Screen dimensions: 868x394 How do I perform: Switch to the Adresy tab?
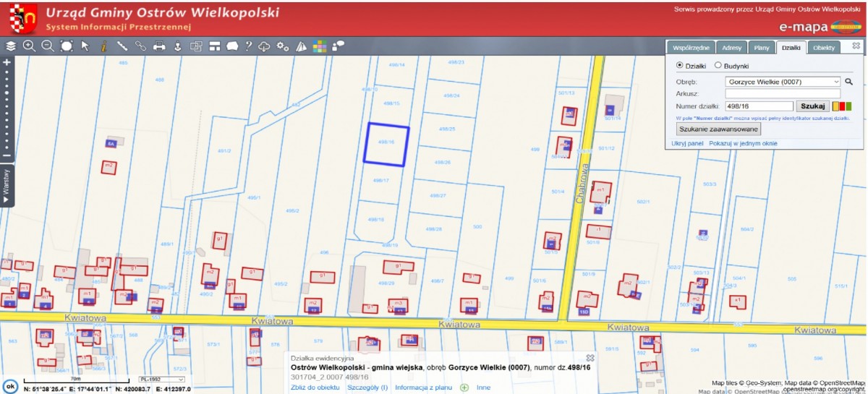731,48
